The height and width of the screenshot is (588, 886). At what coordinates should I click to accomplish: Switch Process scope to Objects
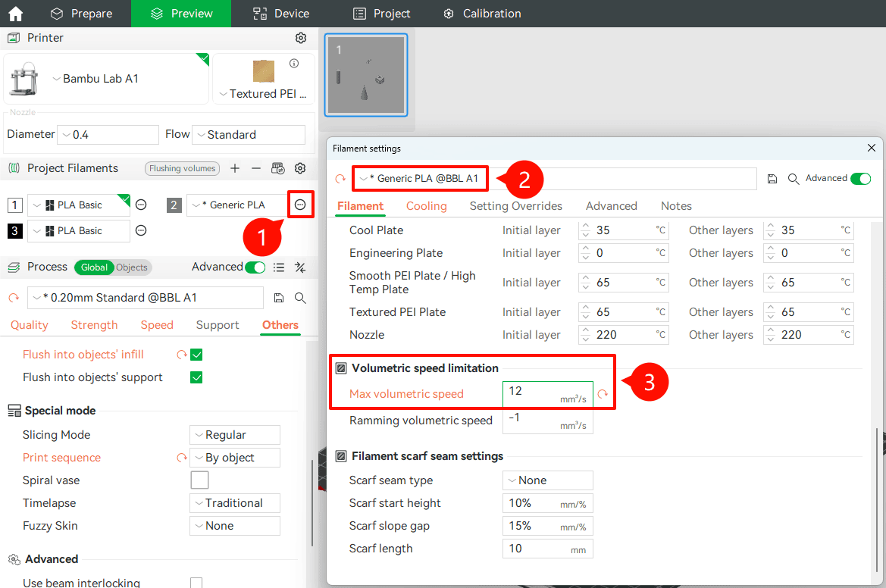point(132,267)
